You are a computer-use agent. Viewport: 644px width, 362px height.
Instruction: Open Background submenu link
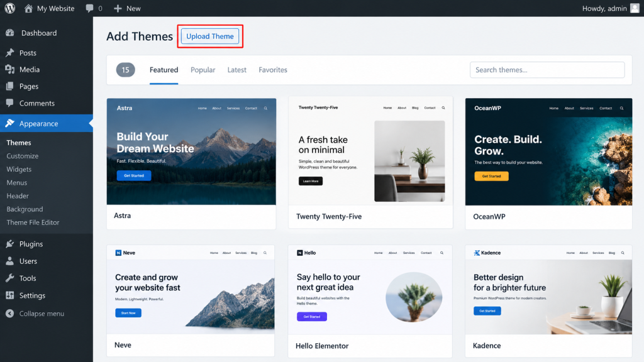pyautogui.click(x=25, y=209)
